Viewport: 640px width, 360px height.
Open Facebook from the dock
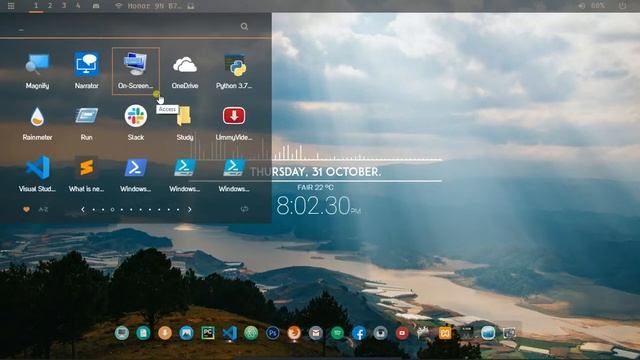pos(359,333)
